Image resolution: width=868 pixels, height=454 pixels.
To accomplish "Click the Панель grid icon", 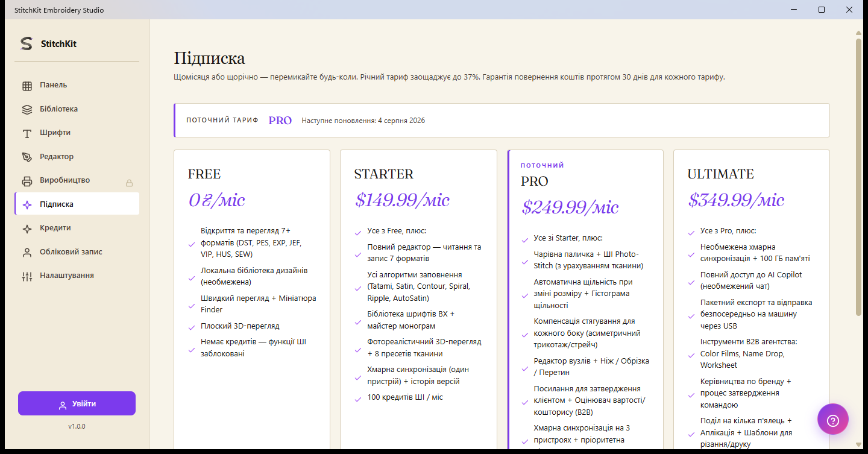I will coord(27,86).
